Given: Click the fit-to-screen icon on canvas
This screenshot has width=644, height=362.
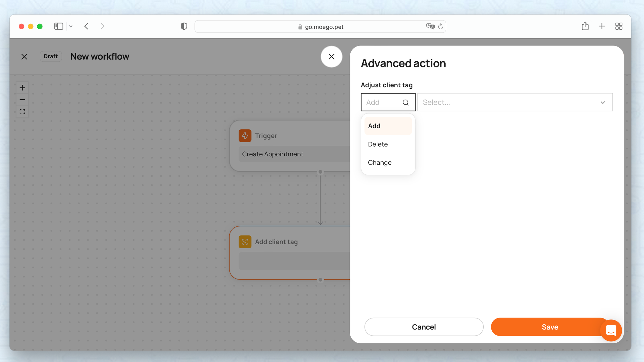Looking at the screenshot, I should 22,112.
